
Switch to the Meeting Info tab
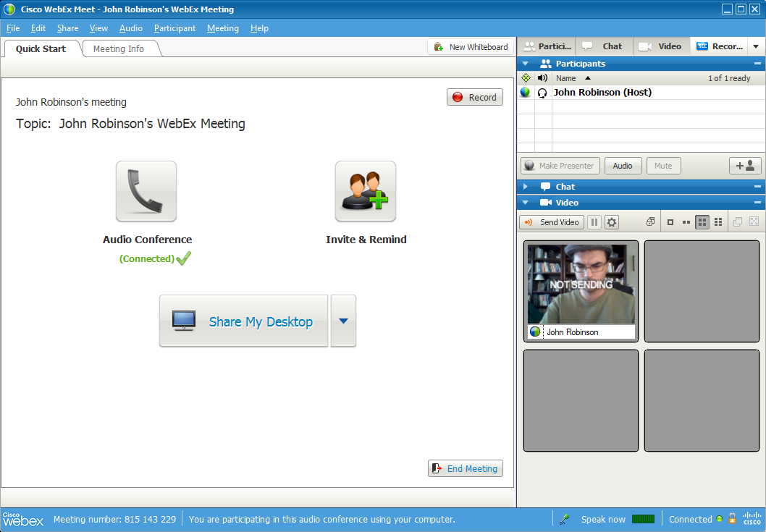(119, 48)
